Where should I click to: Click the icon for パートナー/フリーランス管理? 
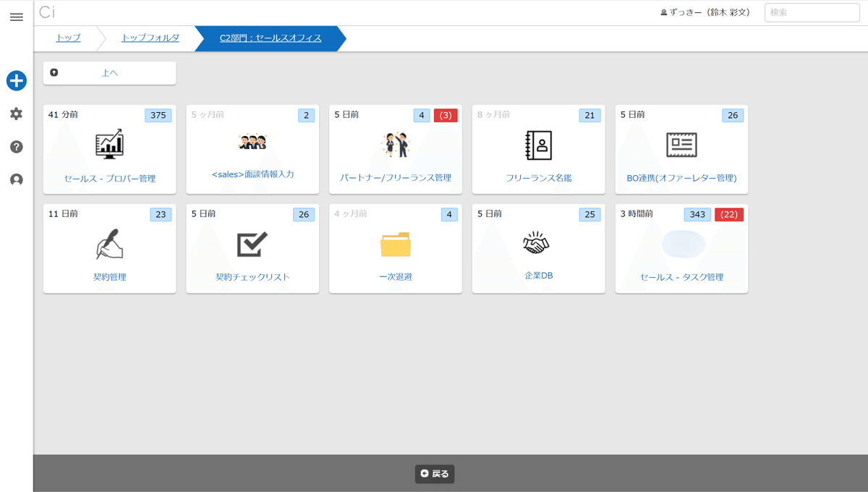coord(396,145)
